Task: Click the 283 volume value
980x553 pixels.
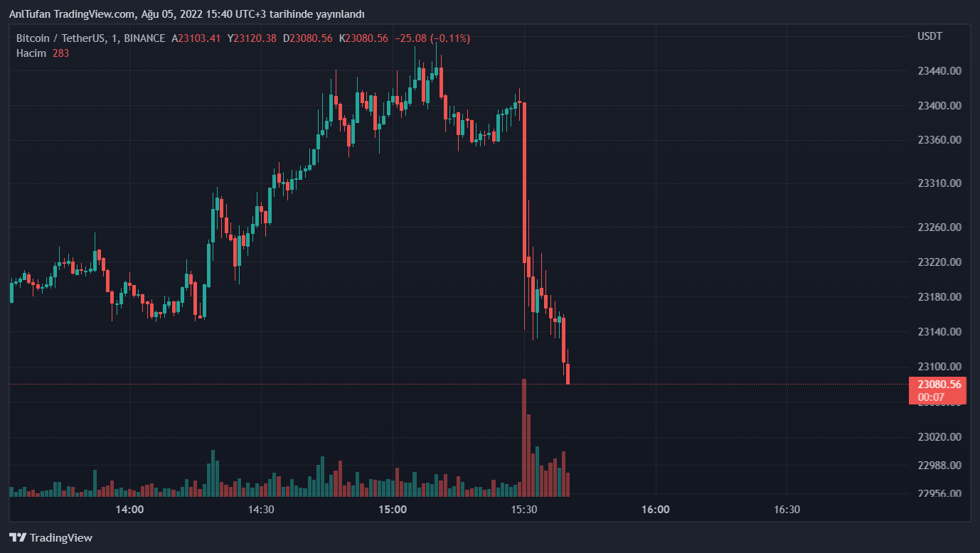Action: pyautogui.click(x=60, y=53)
